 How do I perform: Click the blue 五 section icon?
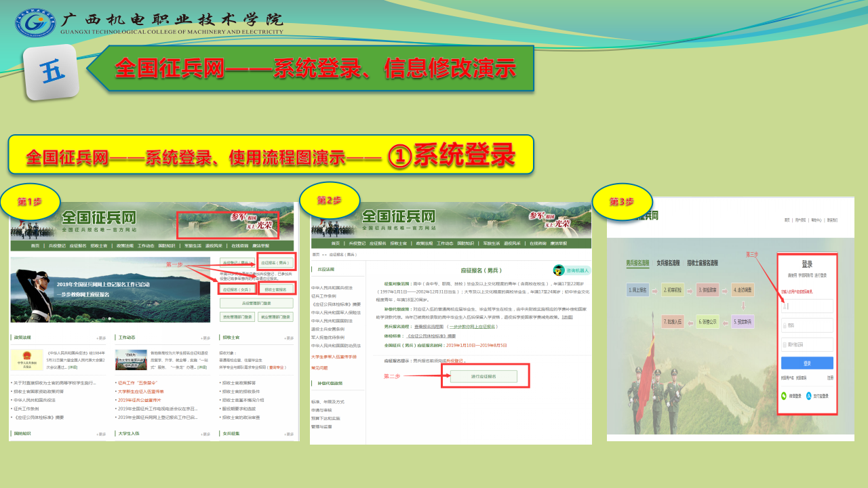pyautogui.click(x=51, y=71)
